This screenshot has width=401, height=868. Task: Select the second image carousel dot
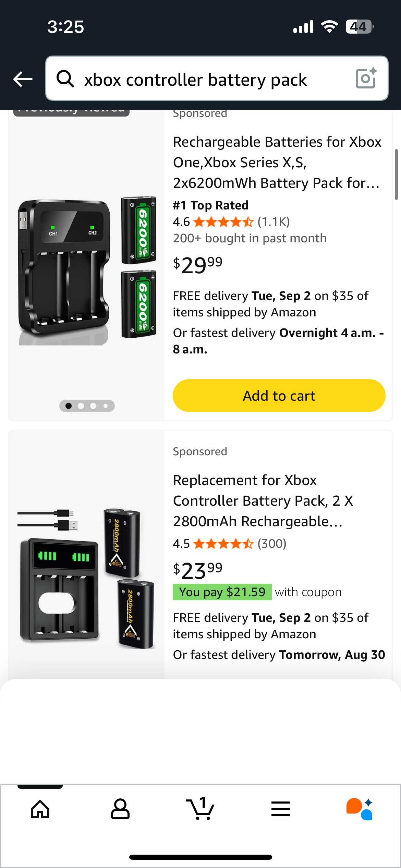[81, 406]
